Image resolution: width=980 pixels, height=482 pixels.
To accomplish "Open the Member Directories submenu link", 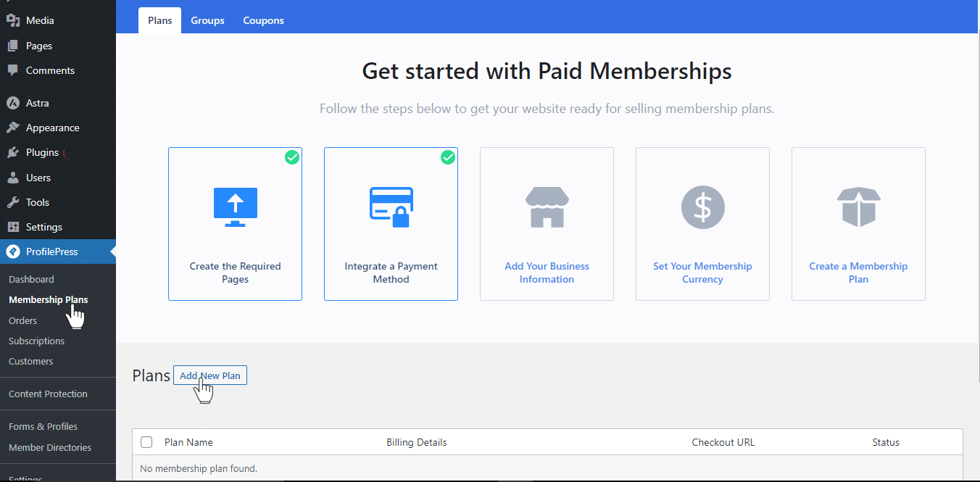I will pos(50,447).
